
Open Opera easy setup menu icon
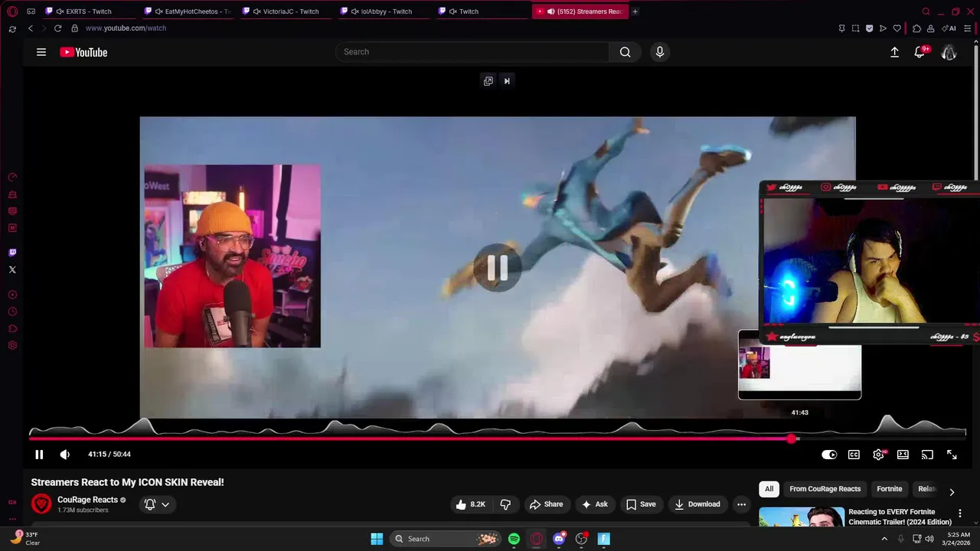[968, 28]
